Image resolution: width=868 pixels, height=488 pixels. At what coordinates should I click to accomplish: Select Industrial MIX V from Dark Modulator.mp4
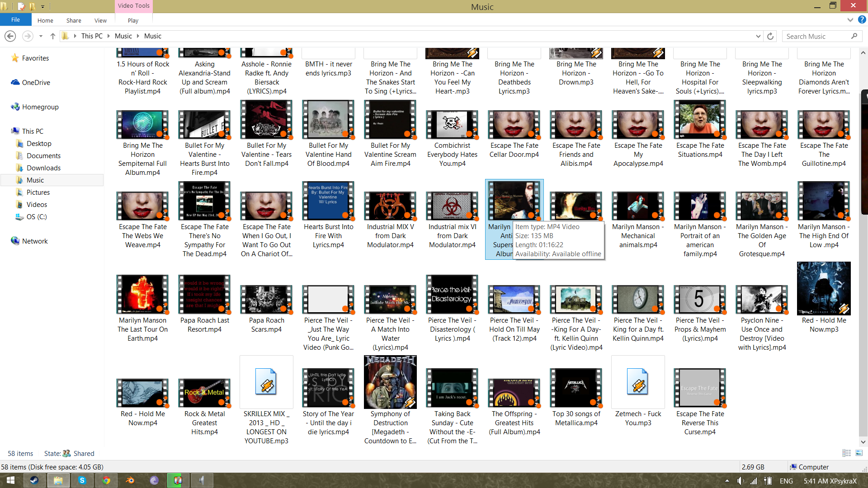pos(390,220)
